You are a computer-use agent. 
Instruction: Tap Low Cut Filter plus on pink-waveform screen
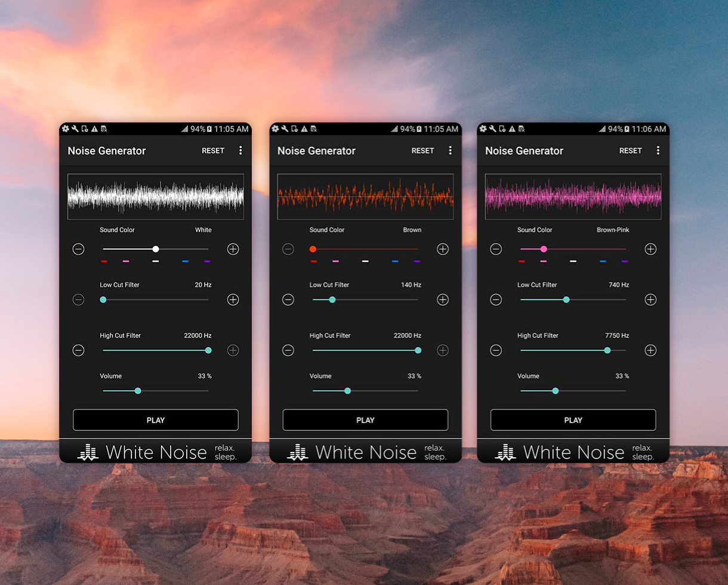point(650,300)
